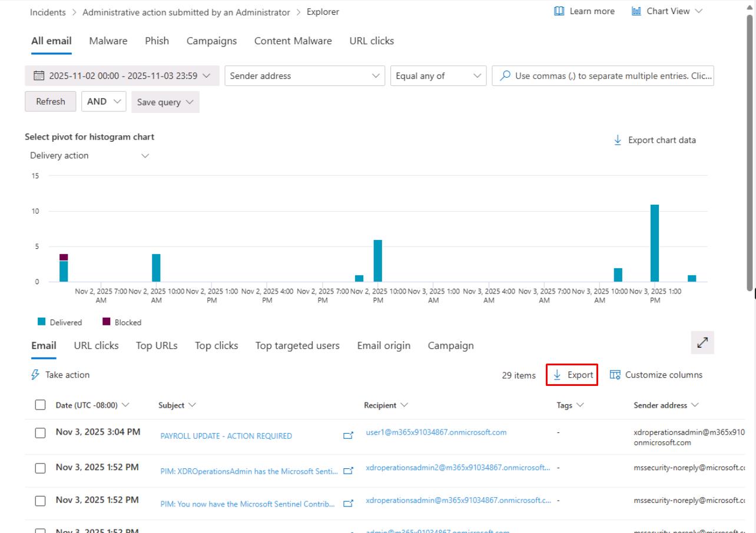Click the Learn more book icon
This screenshot has width=756, height=533.
click(x=559, y=11)
